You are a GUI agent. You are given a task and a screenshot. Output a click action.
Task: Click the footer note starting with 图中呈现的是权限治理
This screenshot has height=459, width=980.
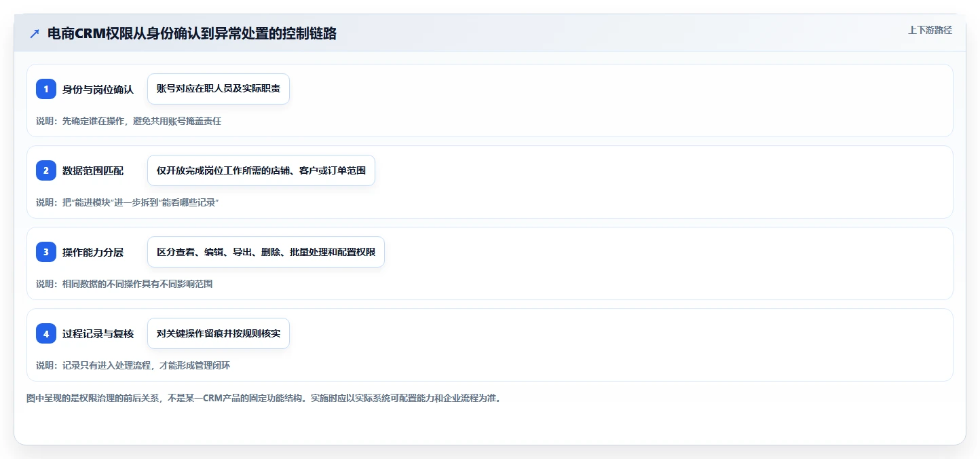coord(263,398)
